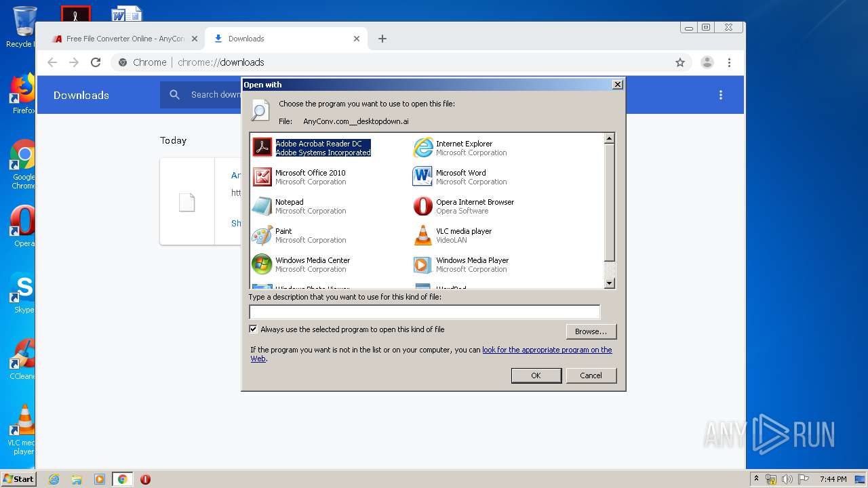The height and width of the screenshot is (488, 868).
Task: Open Windows Explorer folder in taskbar
Action: coord(77,479)
